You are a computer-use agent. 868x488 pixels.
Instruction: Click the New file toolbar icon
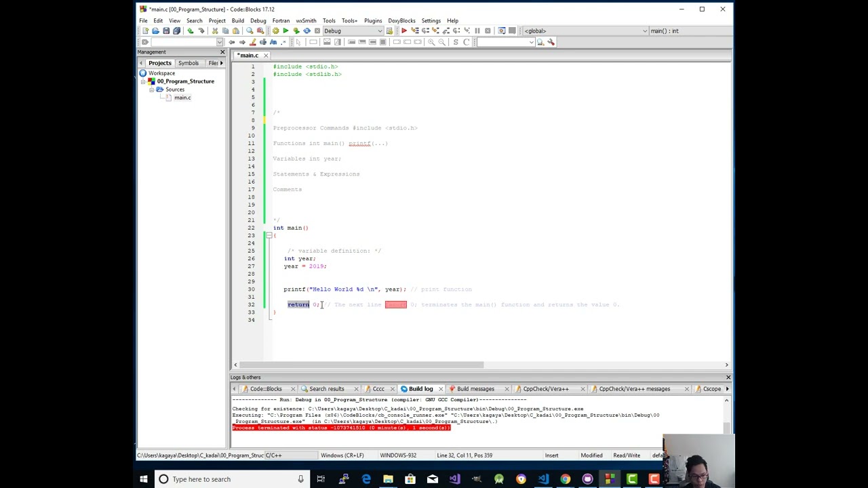pyautogui.click(x=144, y=30)
